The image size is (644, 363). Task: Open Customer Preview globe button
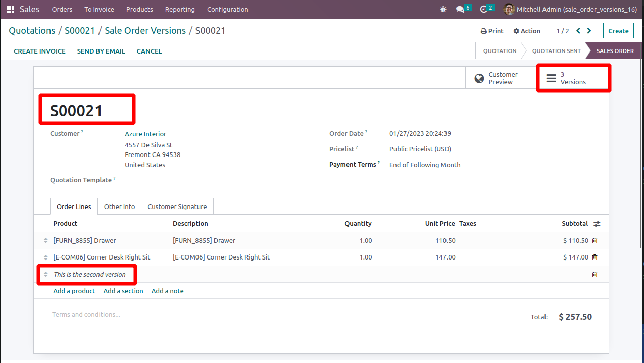tap(500, 78)
